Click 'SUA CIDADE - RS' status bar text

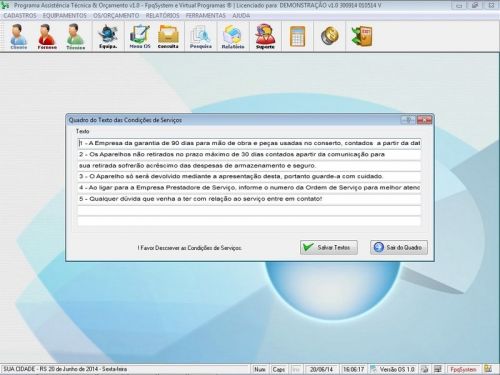click(x=24, y=369)
